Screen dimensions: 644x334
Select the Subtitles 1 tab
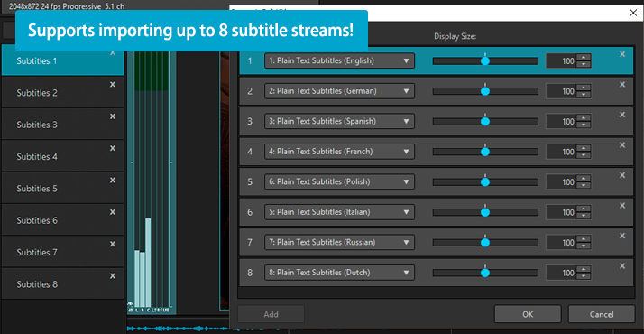point(62,60)
